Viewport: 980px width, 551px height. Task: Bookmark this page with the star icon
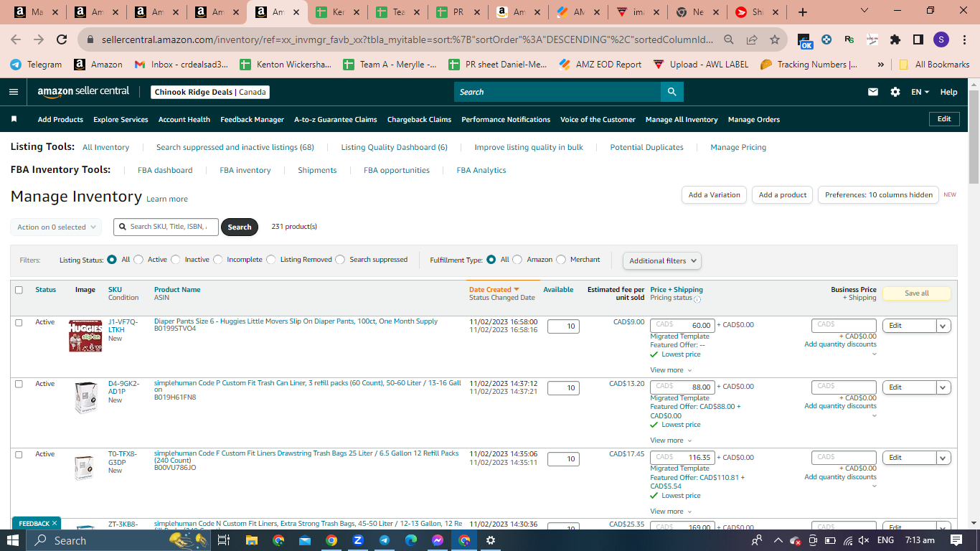775,40
